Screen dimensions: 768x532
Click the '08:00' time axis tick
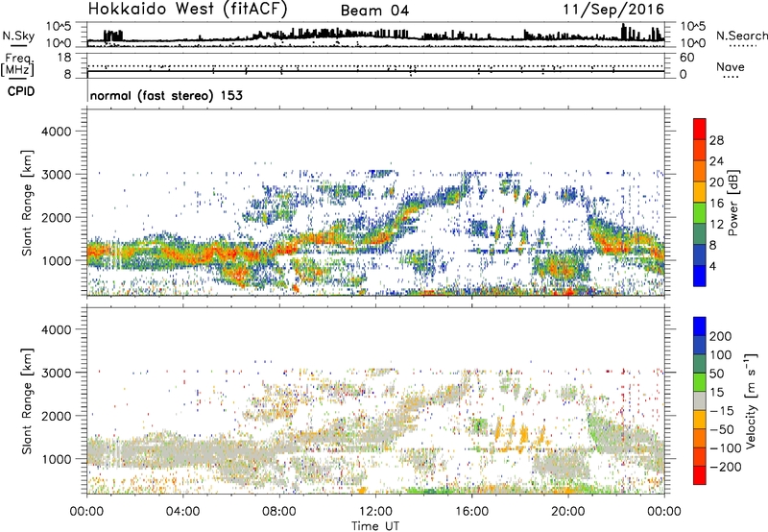click(x=279, y=512)
